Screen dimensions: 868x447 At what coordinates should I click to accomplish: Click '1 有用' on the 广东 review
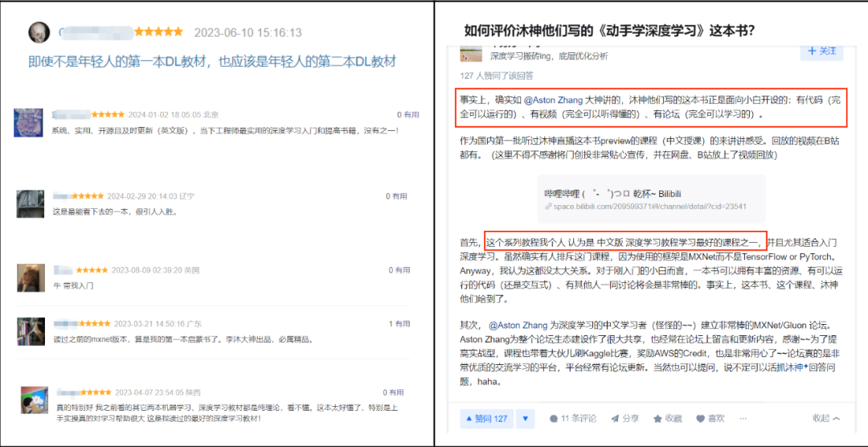tap(399, 323)
